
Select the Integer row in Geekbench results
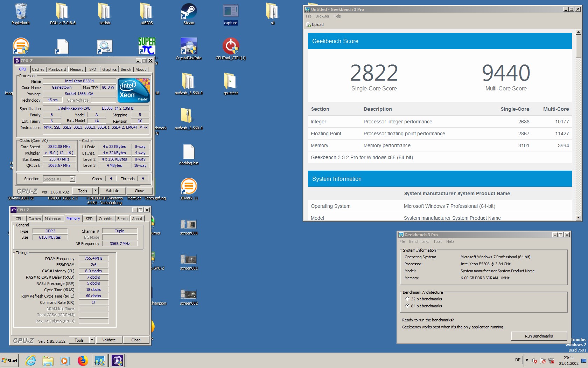pyautogui.click(x=440, y=122)
